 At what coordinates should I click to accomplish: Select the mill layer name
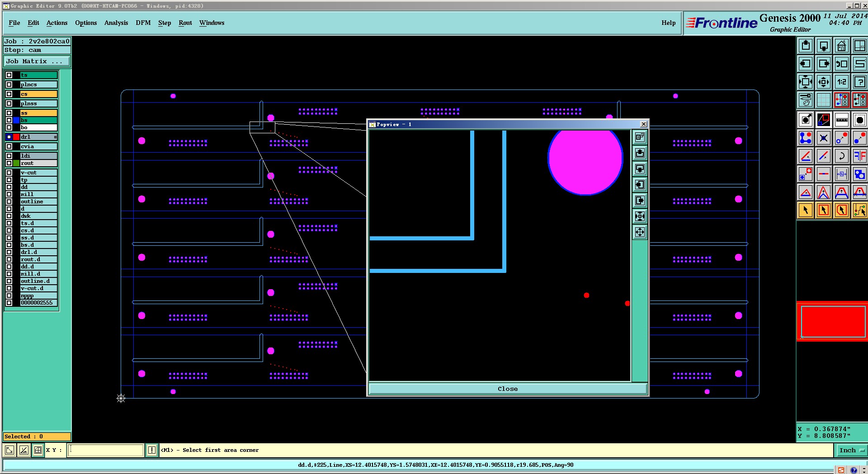pyautogui.click(x=38, y=194)
